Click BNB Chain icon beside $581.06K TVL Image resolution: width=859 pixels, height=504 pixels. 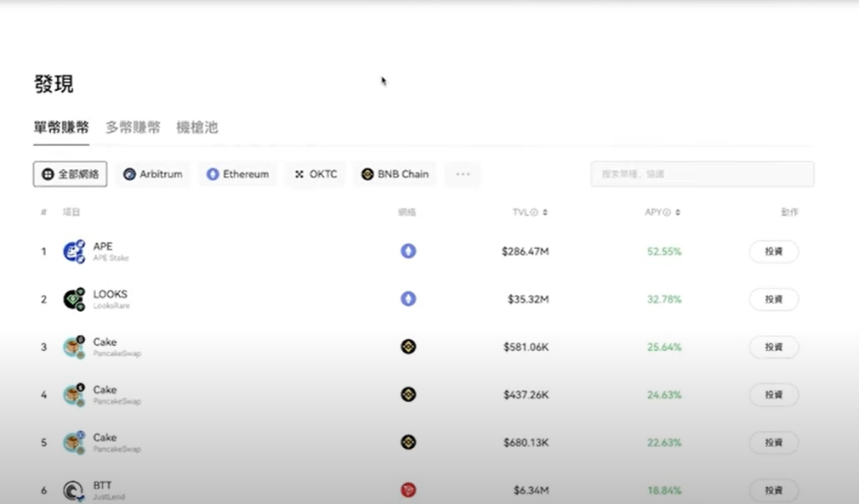pos(408,347)
